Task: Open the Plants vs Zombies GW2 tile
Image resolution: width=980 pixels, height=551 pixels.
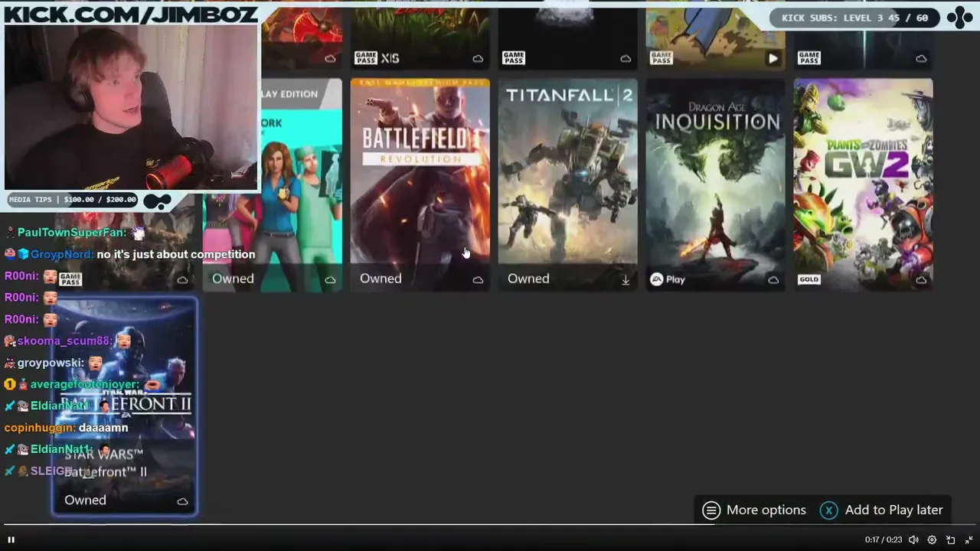Action: tap(863, 184)
